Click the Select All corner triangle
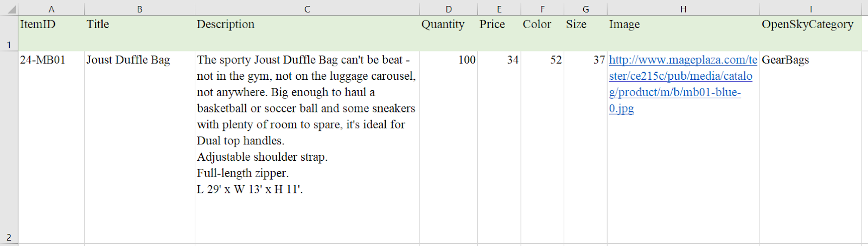 (10, 9)
